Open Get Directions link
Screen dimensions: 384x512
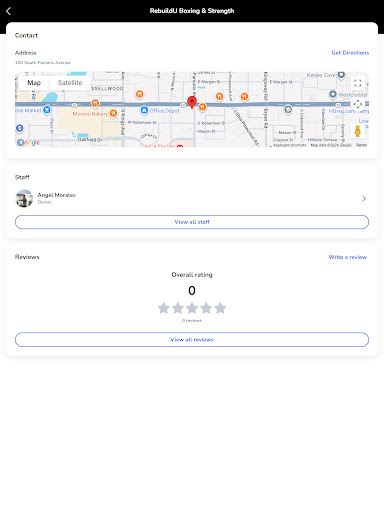pos(350,53)
